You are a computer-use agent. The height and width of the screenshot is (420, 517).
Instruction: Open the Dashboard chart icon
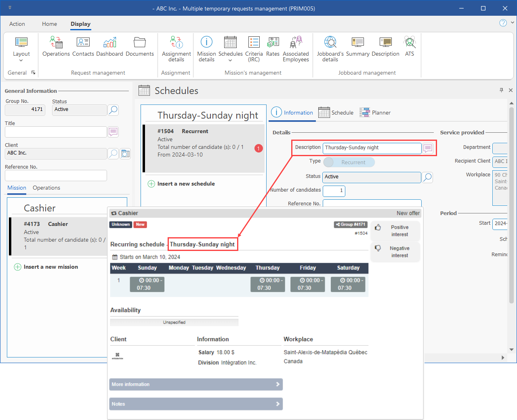click(109, 42)
